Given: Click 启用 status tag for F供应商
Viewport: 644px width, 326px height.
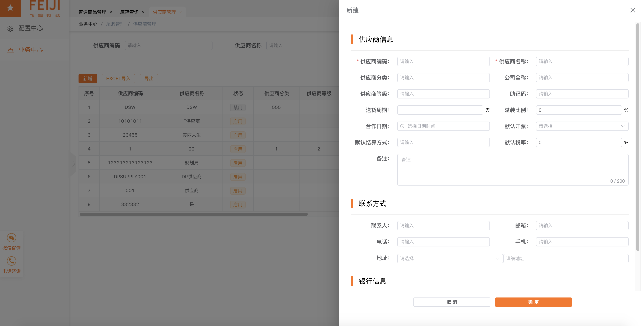Looking at the screenshot, I should click(x=238, y=121).
